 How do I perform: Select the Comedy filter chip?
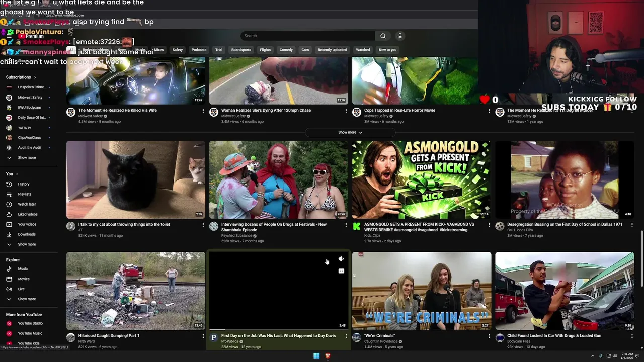click(x=286, y=50)
